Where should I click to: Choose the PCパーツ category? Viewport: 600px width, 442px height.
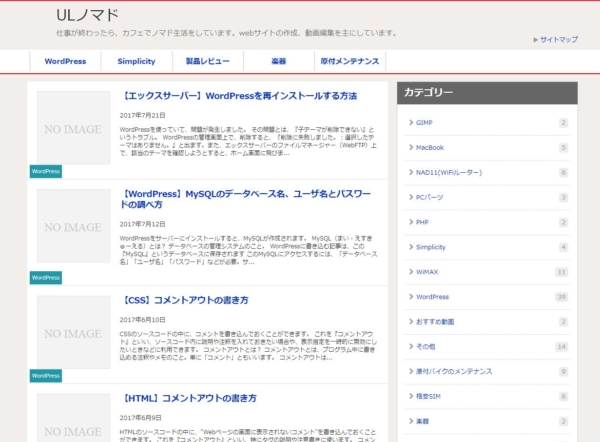[430, 197]
